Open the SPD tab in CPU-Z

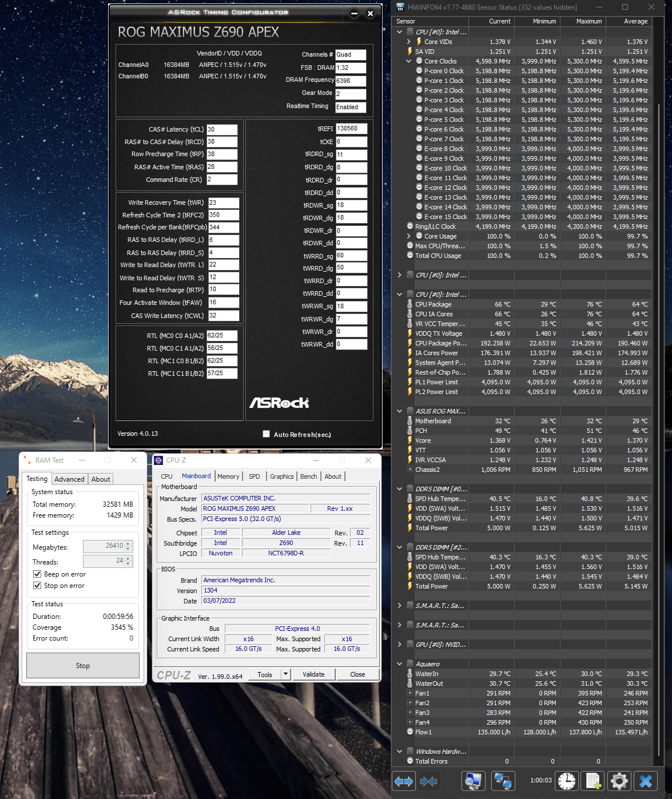[x=255, y=476]
